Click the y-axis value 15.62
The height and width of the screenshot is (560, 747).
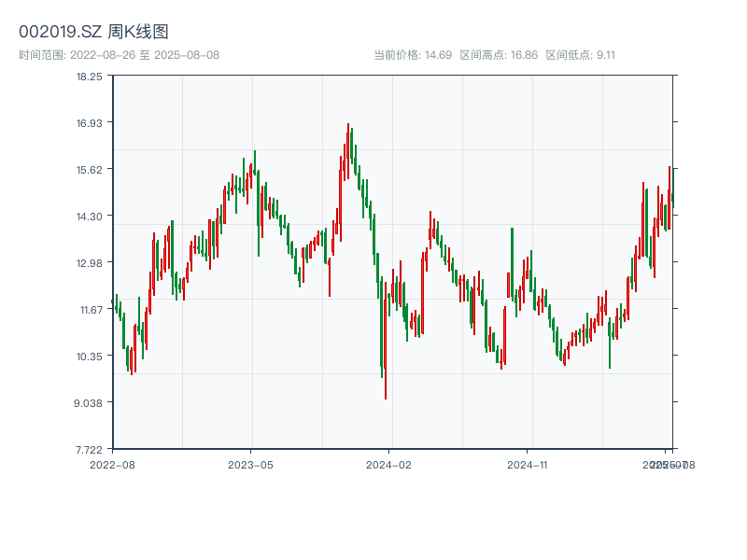[90, 170]
